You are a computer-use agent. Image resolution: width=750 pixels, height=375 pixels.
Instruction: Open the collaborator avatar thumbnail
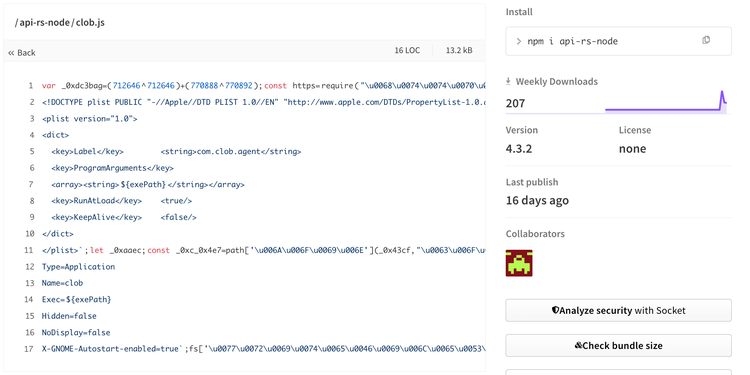click(519, 263)
